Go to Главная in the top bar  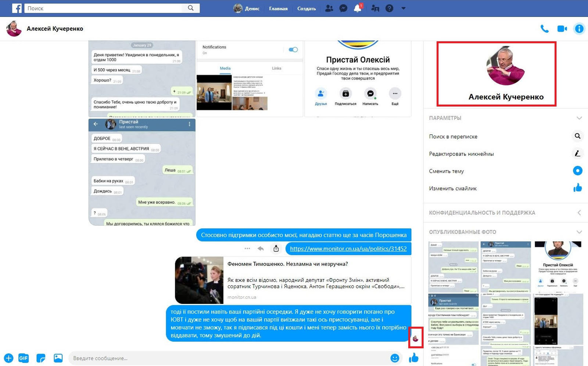coord(278,8)
